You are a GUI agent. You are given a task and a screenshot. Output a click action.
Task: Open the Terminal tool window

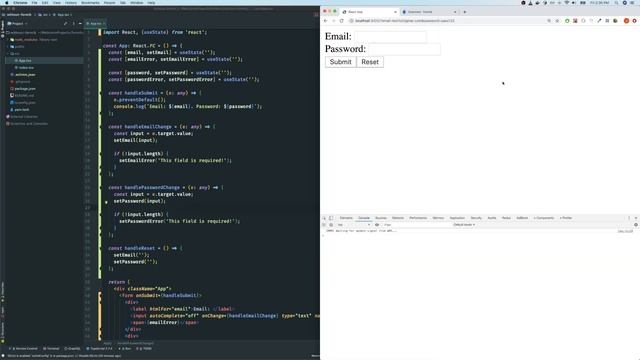51,349
